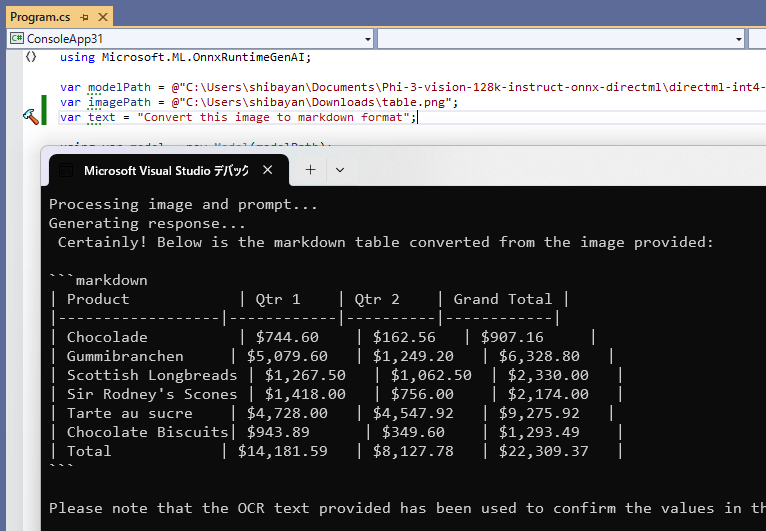This screenshot has width=766, height=531.
Task: Click the table.png image path string
Action: click(311, 102)
